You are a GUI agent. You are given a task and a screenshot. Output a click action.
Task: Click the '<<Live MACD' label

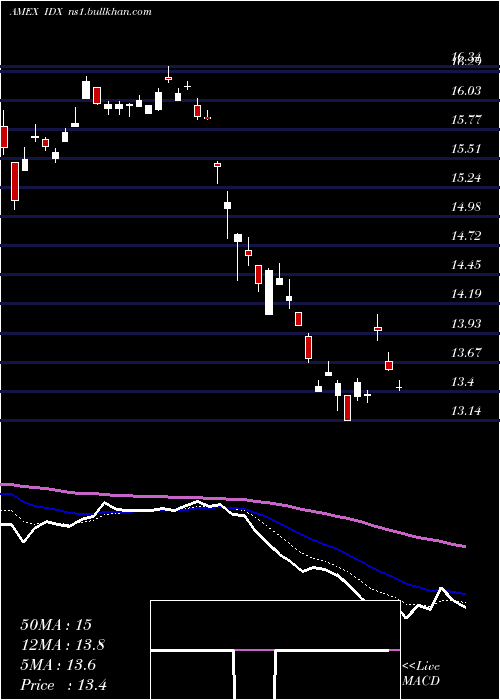(x=421, y=674)
